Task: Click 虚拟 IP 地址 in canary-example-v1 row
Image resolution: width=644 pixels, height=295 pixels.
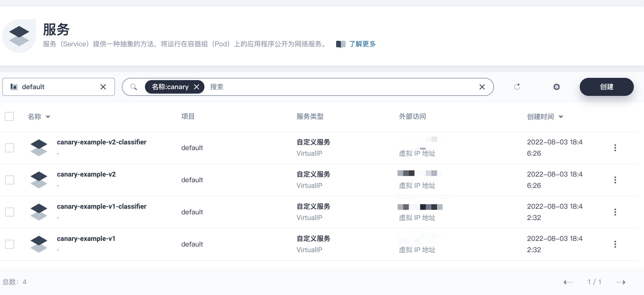Action: tap(417, 250)
